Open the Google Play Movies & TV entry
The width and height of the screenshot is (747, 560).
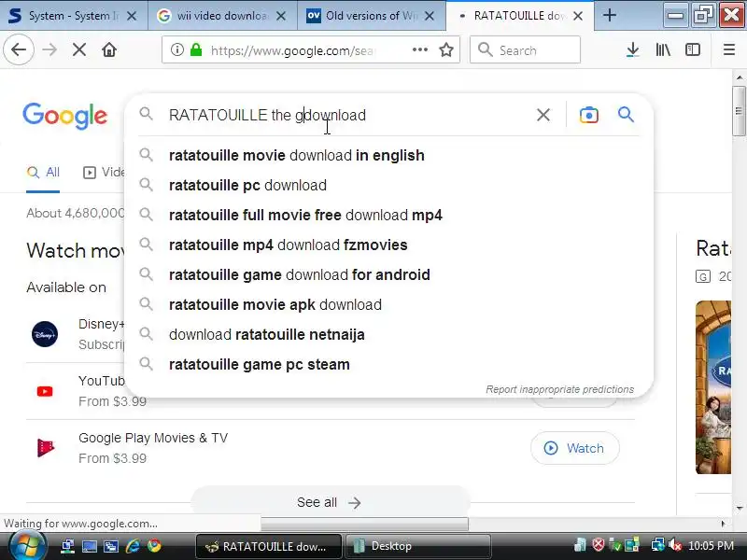(153, 438)
